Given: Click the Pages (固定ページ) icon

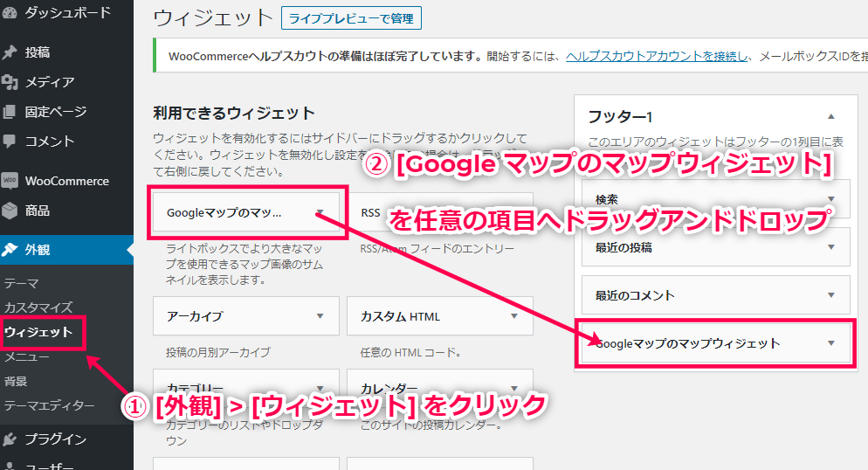Looking at the screenshot, I should pyautogui.click(x=10, y=112).
